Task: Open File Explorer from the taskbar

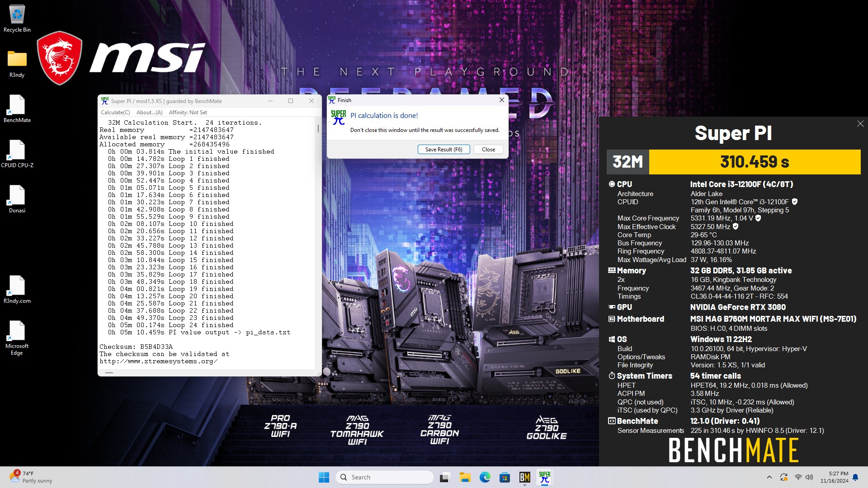Action: pos(465,477)
